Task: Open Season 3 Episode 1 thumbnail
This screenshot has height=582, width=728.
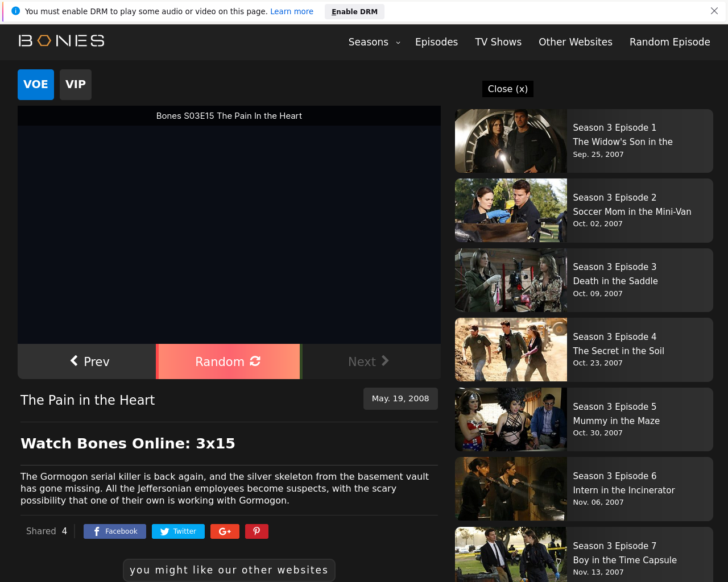Action: [511, 141]
